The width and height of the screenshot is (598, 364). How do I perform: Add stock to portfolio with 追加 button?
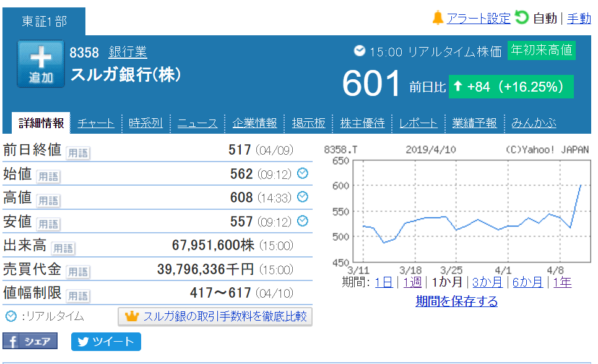point(41,64)
